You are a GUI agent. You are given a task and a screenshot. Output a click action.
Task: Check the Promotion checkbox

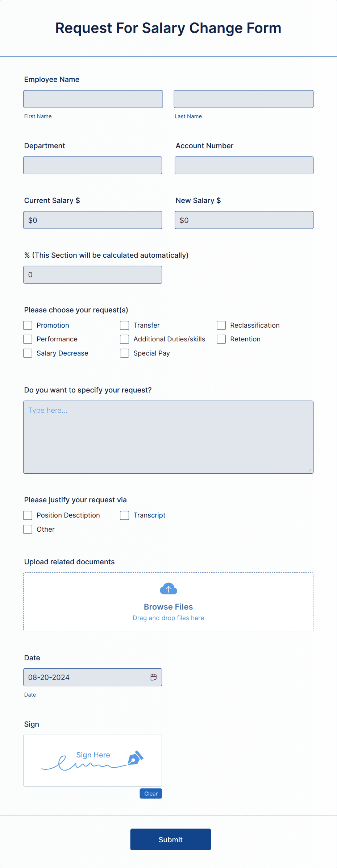pos(28,325)
